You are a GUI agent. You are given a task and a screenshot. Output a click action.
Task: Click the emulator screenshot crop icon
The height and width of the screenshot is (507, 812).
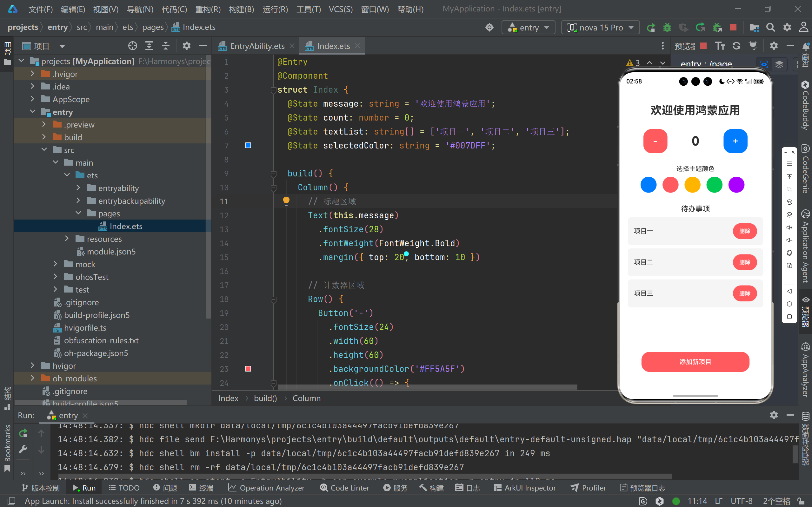click(x=789, y=189)
